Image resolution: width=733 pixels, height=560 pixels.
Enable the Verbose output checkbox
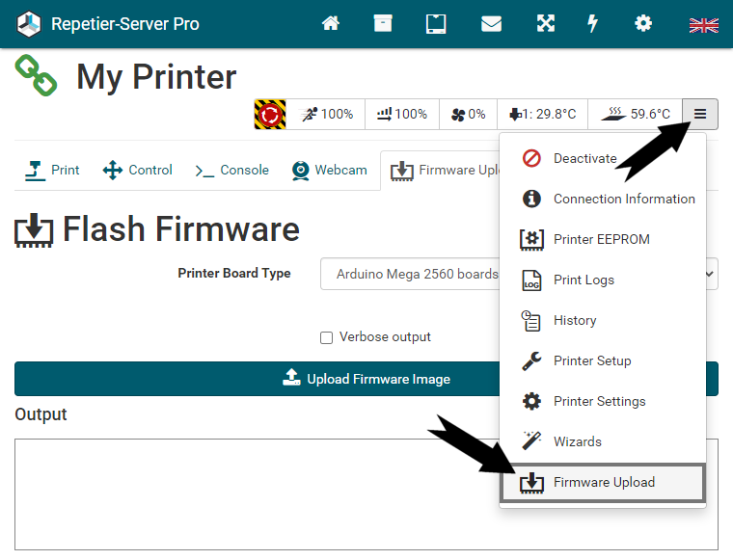[326, 337]
